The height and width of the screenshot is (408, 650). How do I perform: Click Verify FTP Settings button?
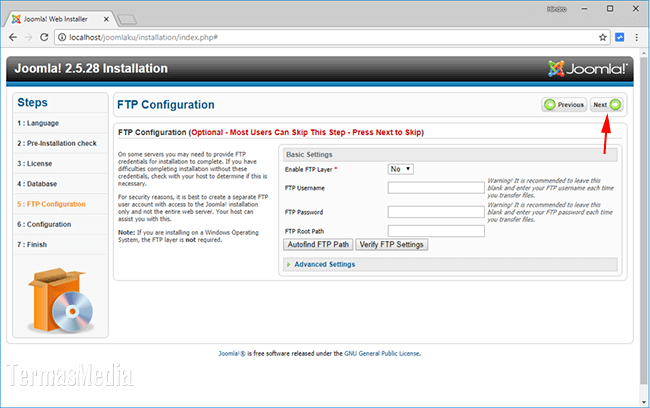pyautogui.click(x=391, y=245)
